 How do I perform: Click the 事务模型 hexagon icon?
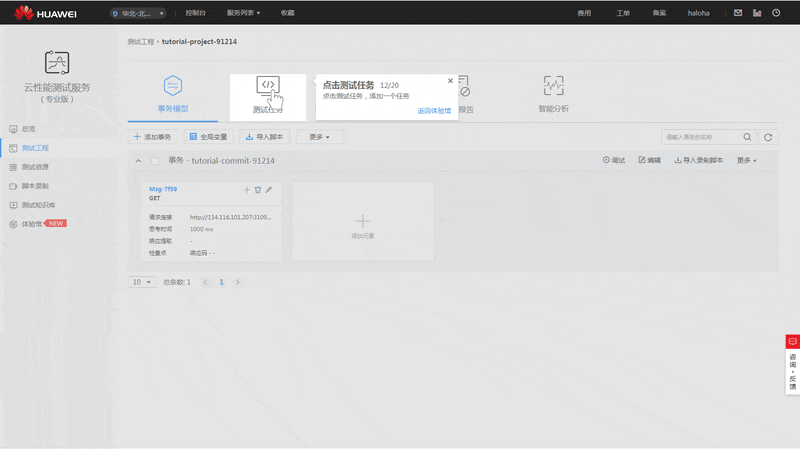point(173,85)
